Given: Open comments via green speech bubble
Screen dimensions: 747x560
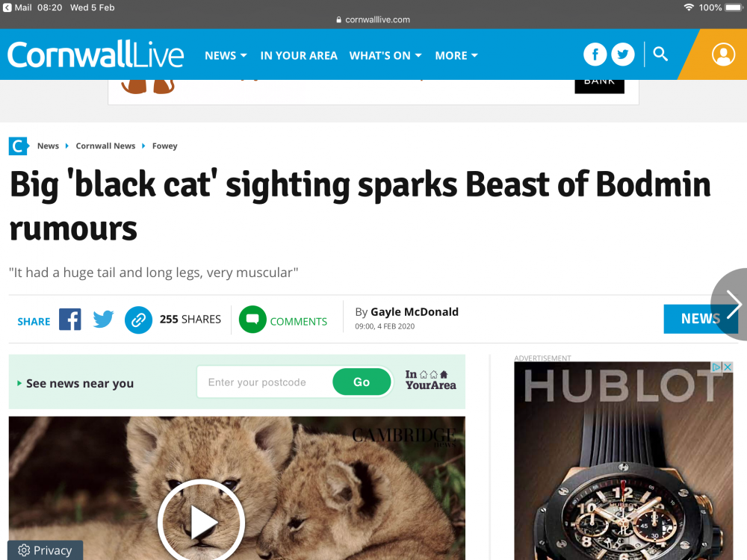Looking at the screenshot, I should [252, 320].
